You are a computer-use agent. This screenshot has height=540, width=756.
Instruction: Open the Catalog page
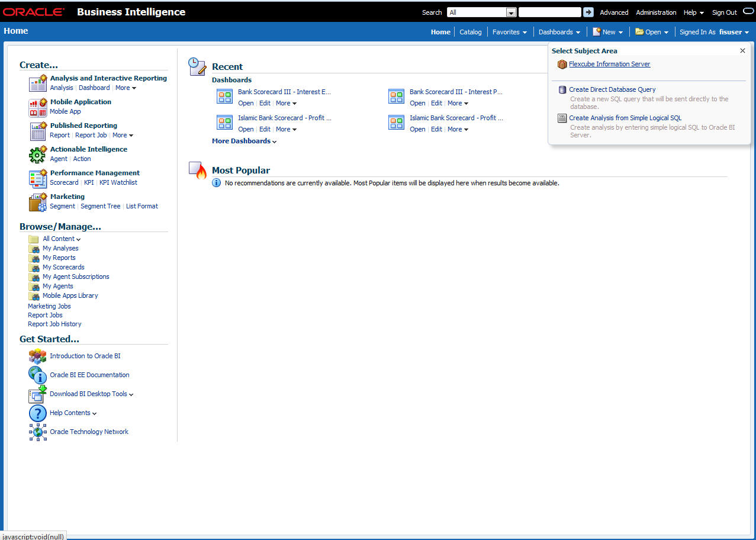tap(471, 32)
